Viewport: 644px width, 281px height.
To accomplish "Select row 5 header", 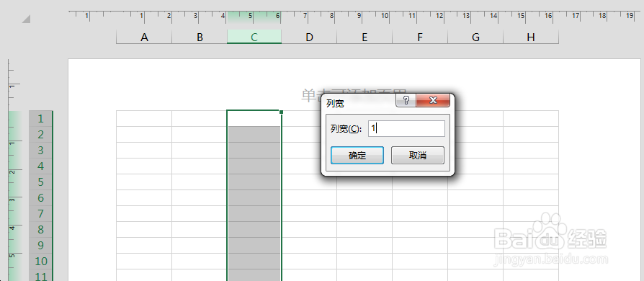I will click(40, 182).
